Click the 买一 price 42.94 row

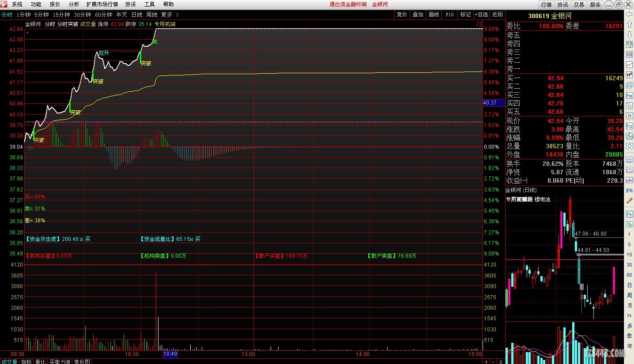click(565, 78)
